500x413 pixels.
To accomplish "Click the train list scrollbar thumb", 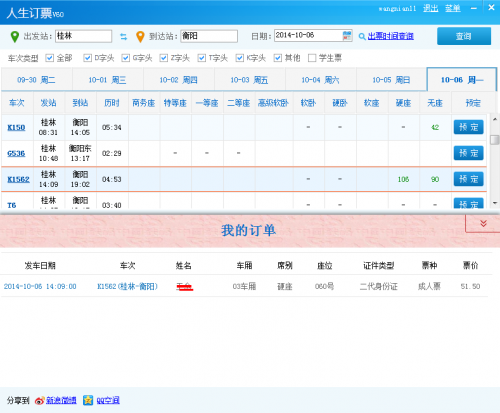I will coord(495,140).
